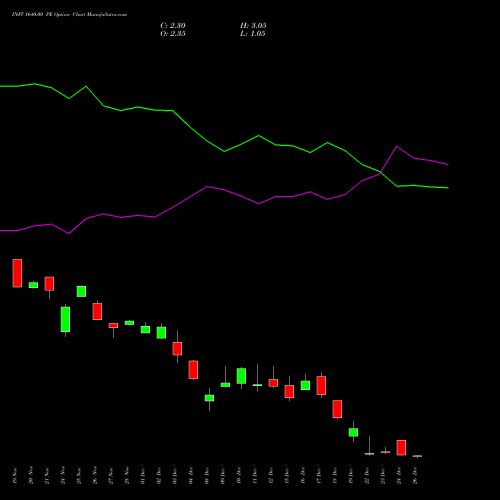Image resolution: width=500 pixels, height=500 pixels.
Task: Select the green candlestick for 24 Nov
Action: [x=65, y=319]
